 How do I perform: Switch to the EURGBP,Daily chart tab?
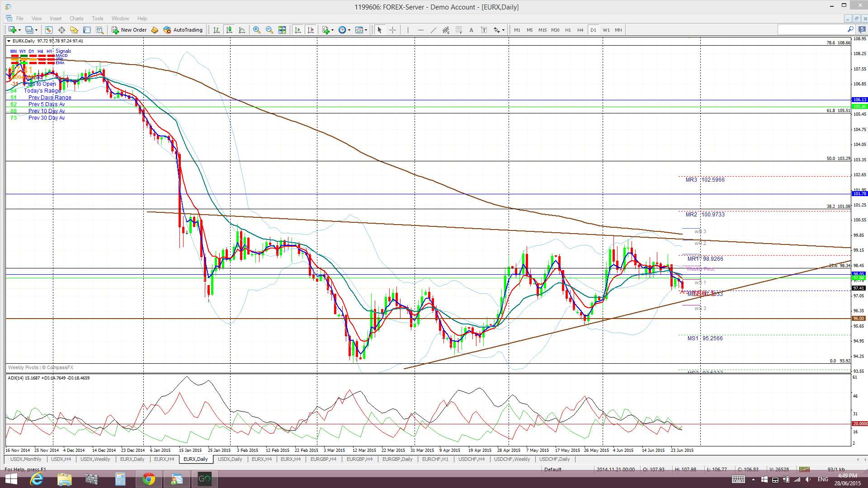pos(397,459)
